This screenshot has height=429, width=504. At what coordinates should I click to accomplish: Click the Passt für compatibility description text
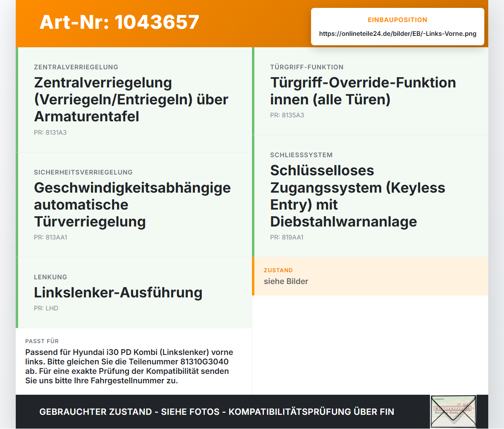point(129,366)
